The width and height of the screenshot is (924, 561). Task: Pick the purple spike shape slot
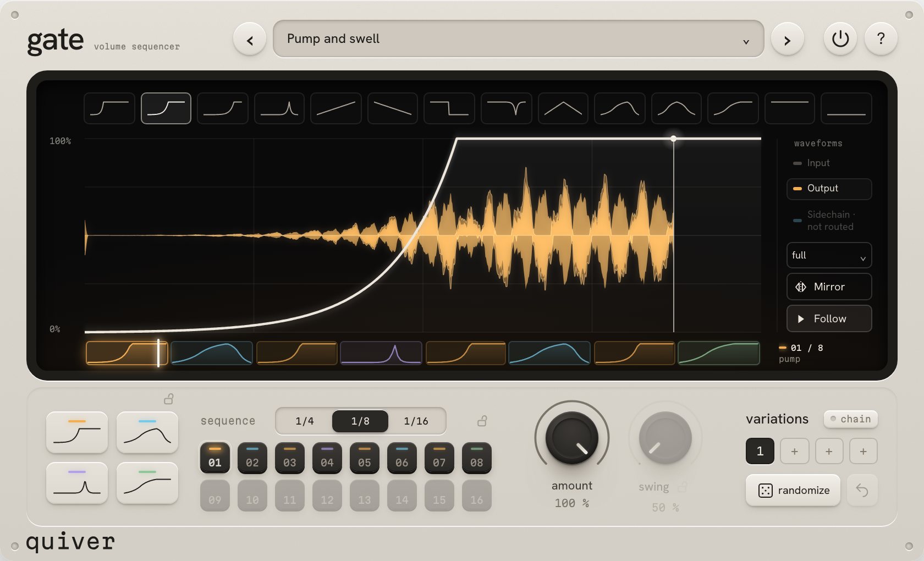click(x=77, y=483)
